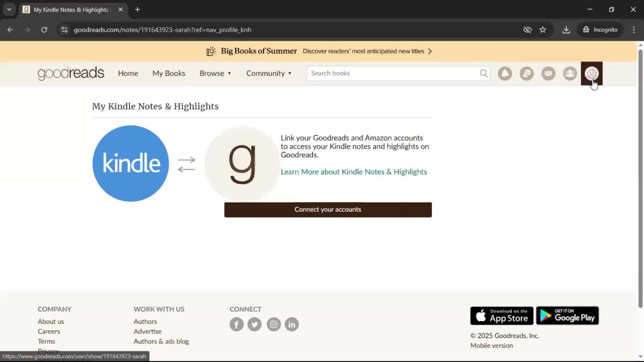Open the group discussions chat icon
The image size is (644, 362).
coord(527,73)
